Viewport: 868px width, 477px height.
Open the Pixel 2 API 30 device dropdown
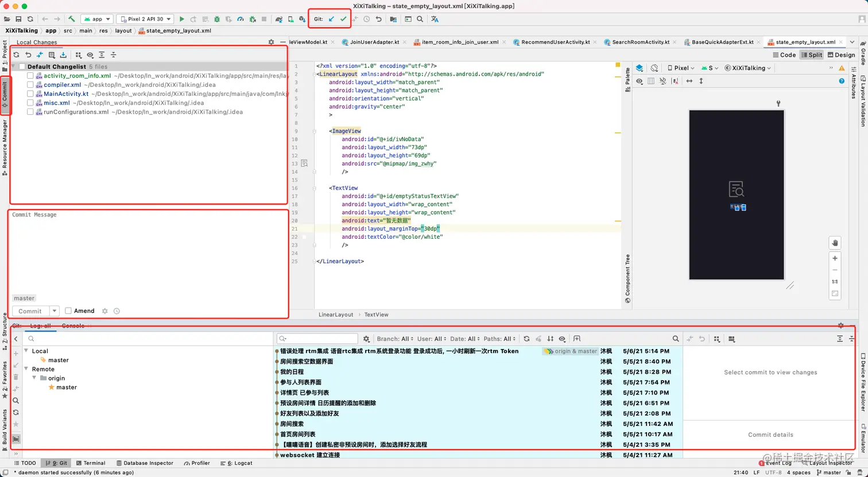tap(146, 19)
